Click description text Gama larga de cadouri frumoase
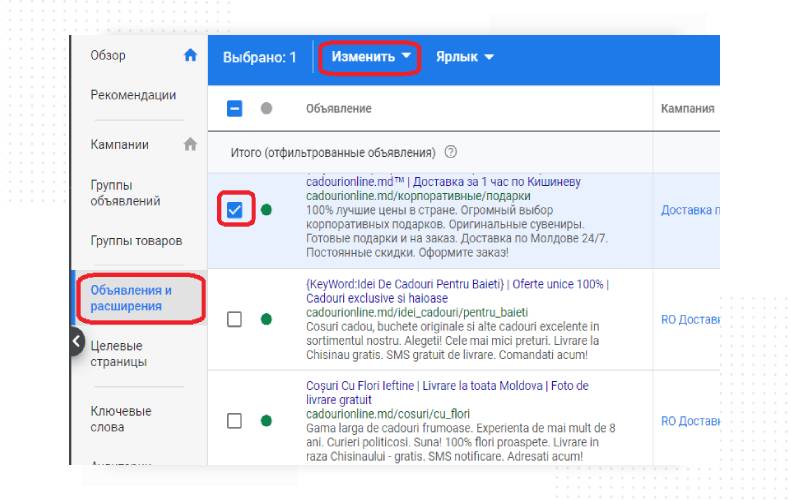This screenshot has width=790, height=500. point(460,442)
